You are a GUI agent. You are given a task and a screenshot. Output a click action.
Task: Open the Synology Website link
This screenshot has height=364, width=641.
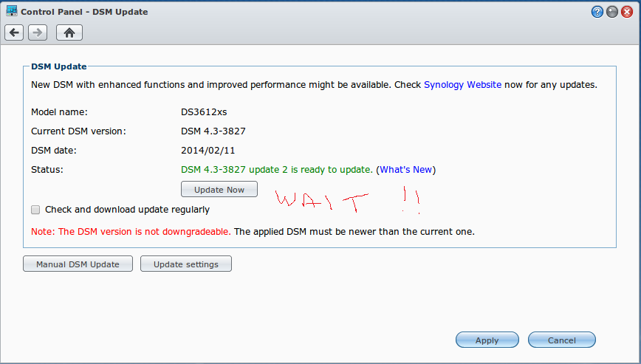point(462,85)
